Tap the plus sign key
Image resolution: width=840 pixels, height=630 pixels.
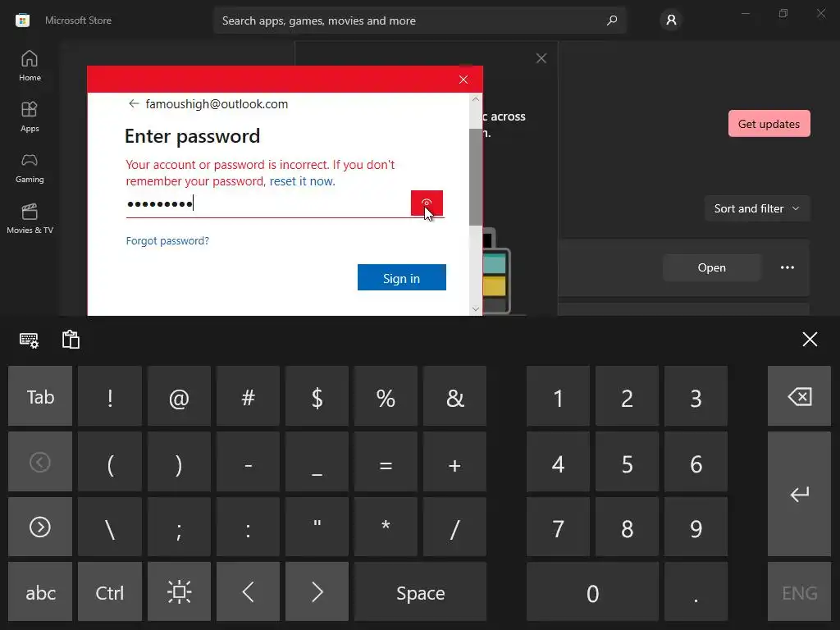pos(454,462)
